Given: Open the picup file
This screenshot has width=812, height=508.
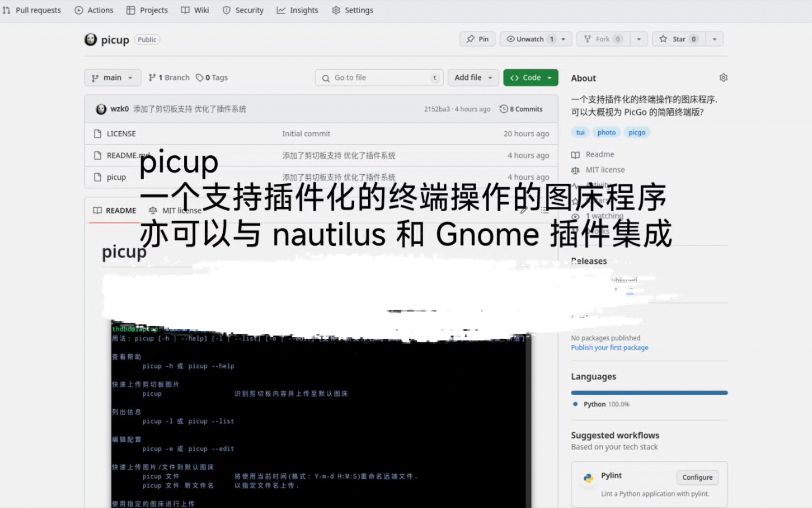Looking at the screenshot, I should (x=116, y=177).
